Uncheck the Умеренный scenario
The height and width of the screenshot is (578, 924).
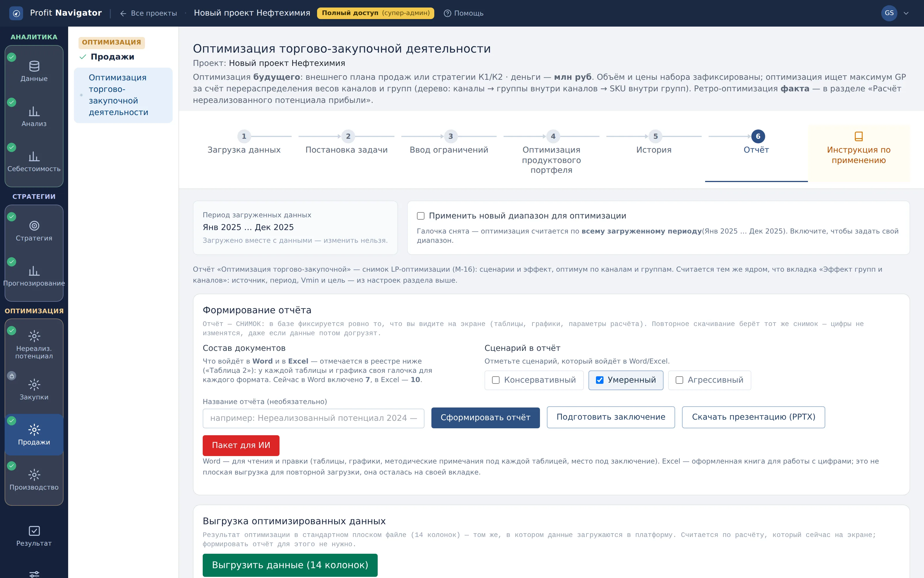pyautogui.click(x=599, y=380)
